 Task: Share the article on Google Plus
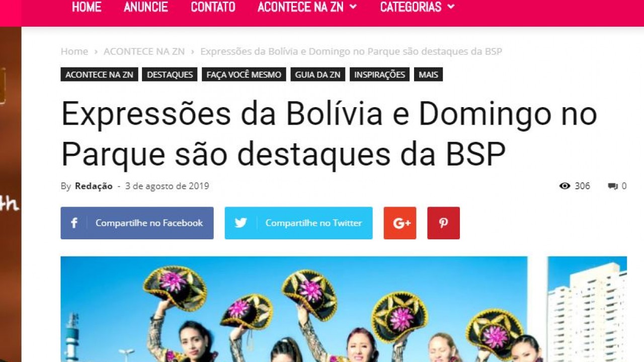pos(400,223)
